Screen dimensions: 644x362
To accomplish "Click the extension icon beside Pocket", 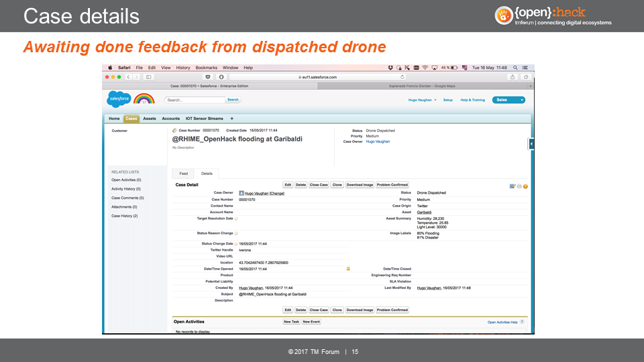I will point(221,76).
